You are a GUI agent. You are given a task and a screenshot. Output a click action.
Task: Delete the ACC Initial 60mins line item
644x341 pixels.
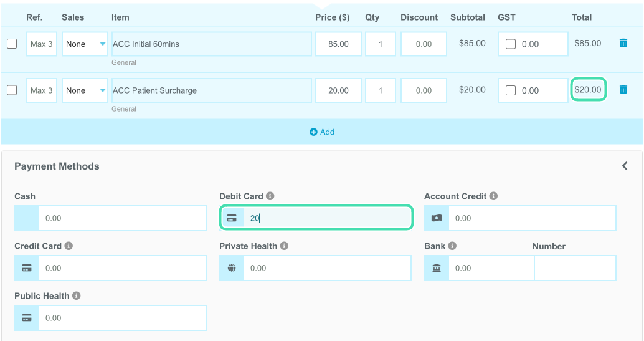click(623, 43)
